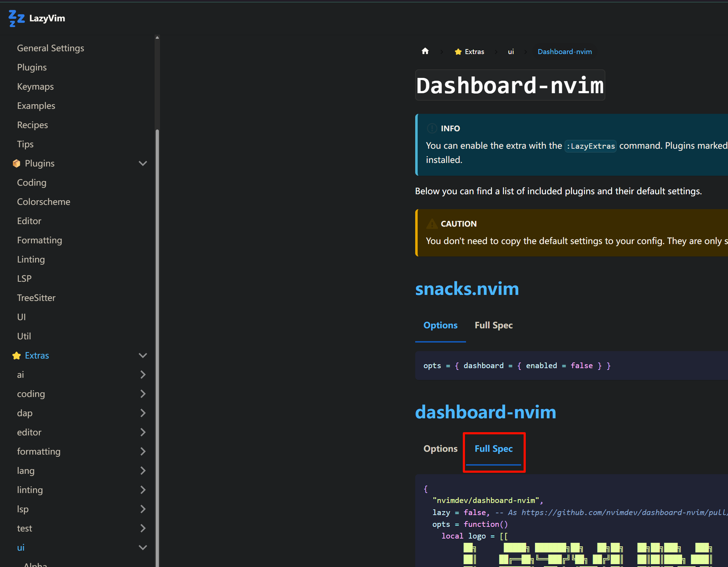Open Keymaps page in sidebar

35,86
